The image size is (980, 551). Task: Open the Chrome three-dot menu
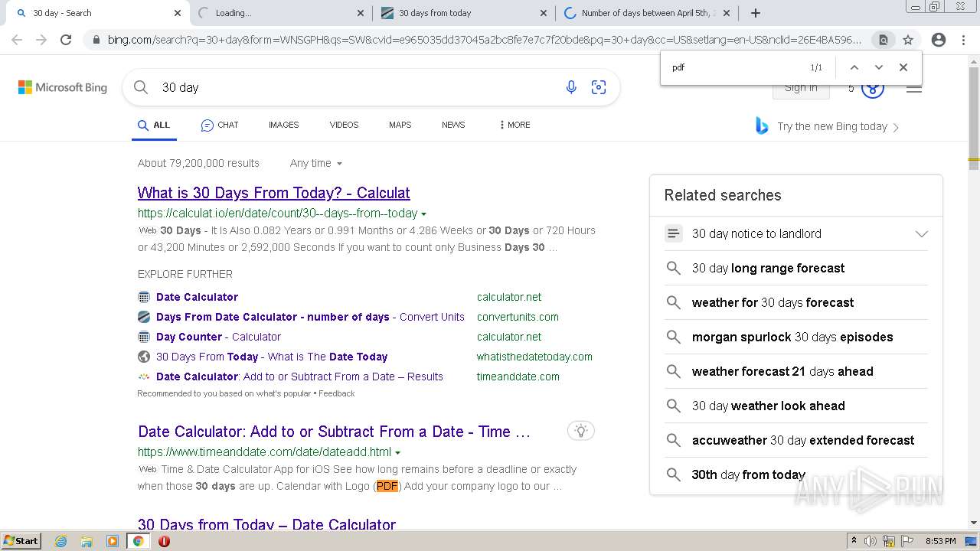(963, 40)
